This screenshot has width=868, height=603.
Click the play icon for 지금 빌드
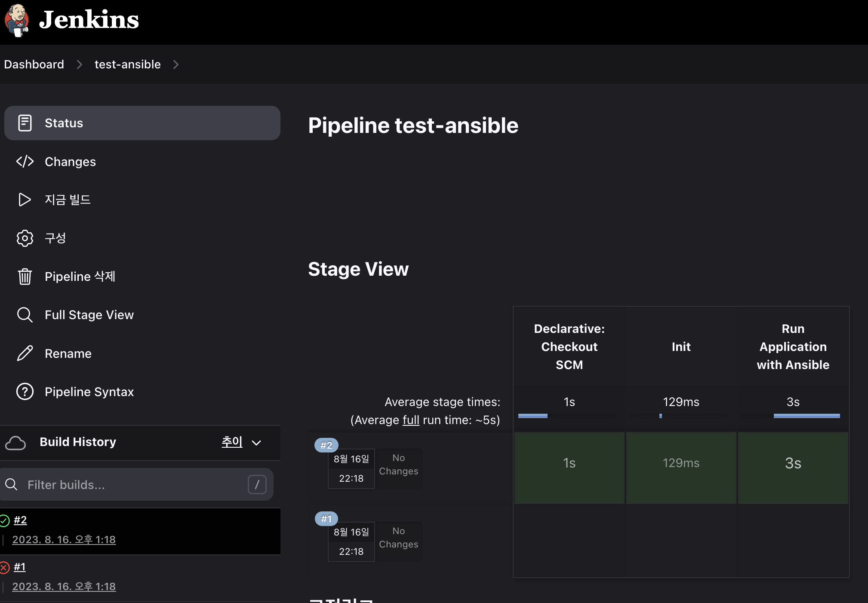[x=25, y=200]
